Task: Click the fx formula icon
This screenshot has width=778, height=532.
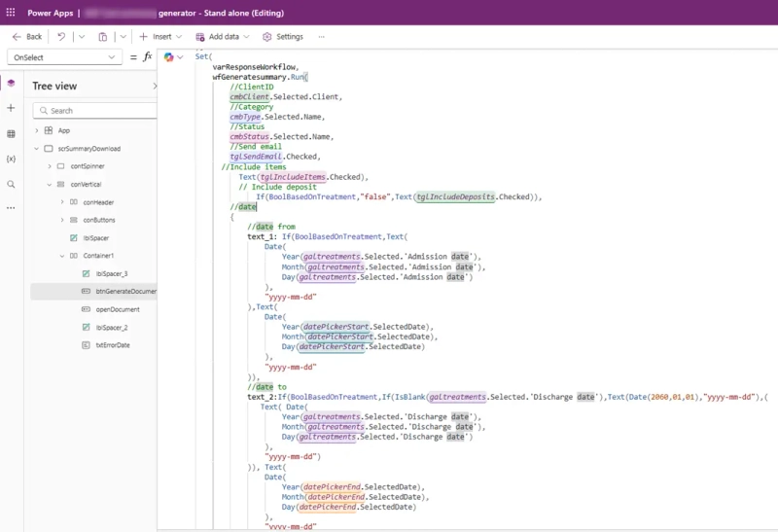Action: tap(148, 57)
